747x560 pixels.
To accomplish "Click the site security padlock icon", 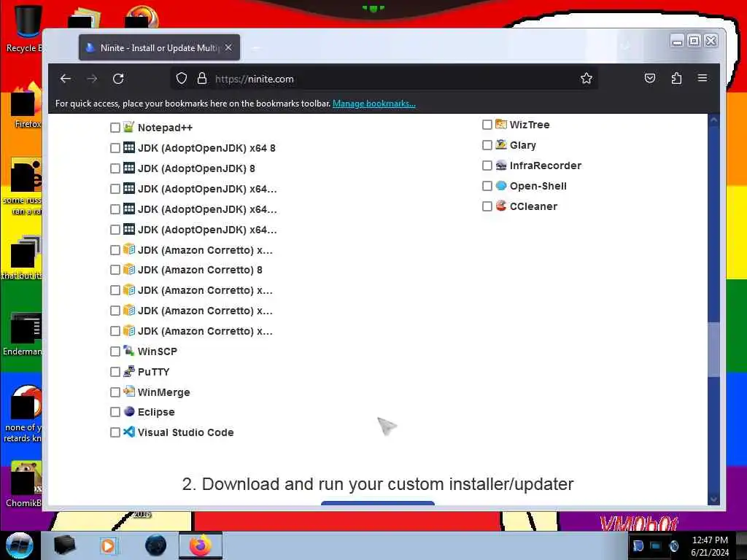I will 202,79.
